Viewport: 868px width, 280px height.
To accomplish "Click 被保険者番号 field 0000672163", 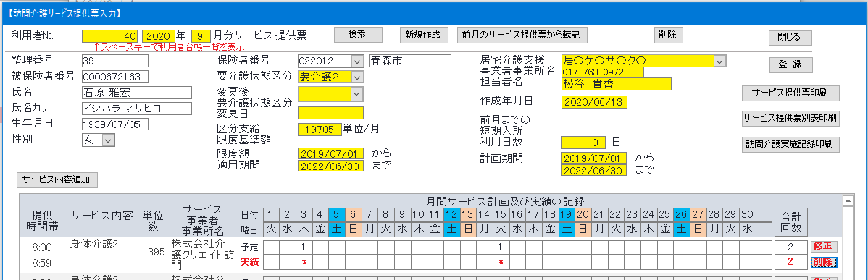I will (114, 76).
